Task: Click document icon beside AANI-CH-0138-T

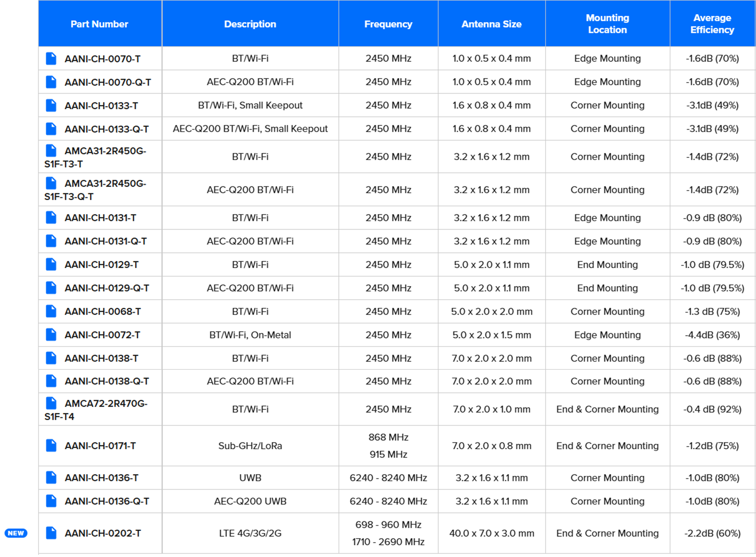Action: 51,358
